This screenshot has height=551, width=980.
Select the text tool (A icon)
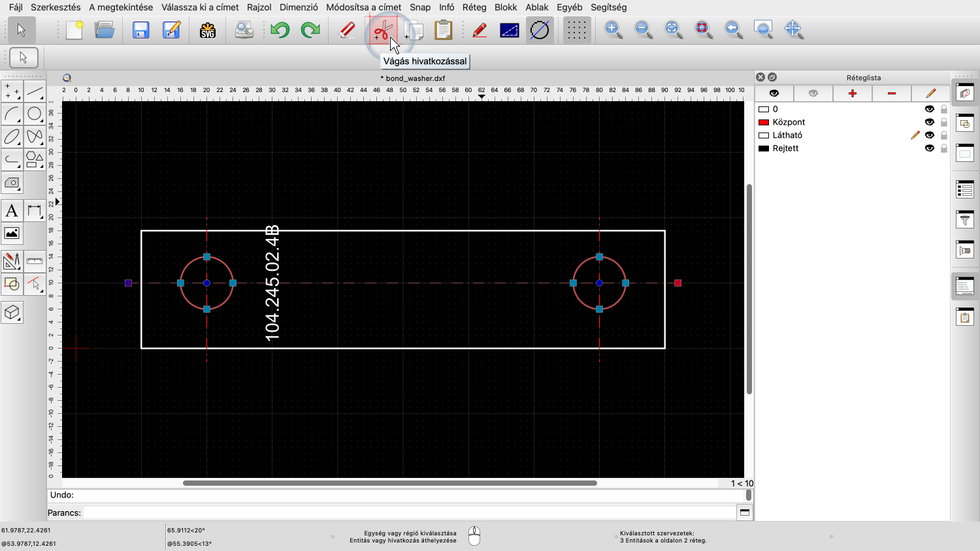click(x=12, y=211)
